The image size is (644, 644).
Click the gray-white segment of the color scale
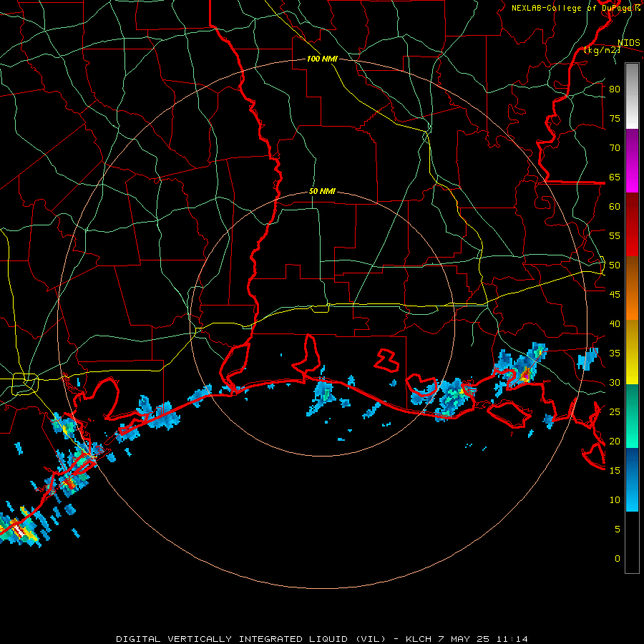632,96
